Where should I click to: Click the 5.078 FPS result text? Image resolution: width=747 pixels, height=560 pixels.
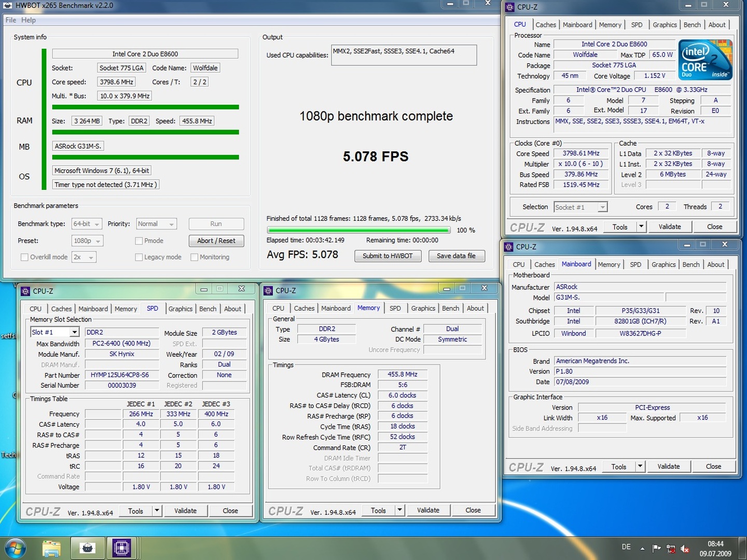point(376,157)
